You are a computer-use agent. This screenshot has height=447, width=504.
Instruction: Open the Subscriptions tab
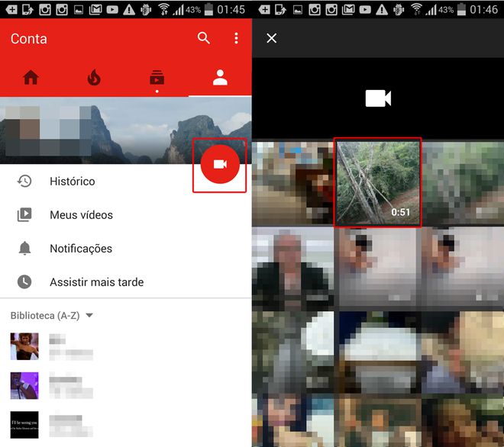[157, 78]
